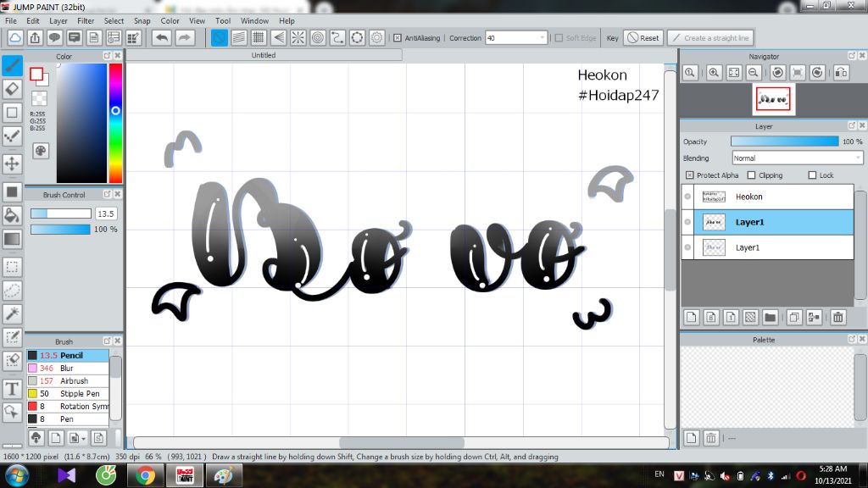Viewport: 868px width, 488px height.
Task: Select the Magic Wand tool
Action: (12, 313)
